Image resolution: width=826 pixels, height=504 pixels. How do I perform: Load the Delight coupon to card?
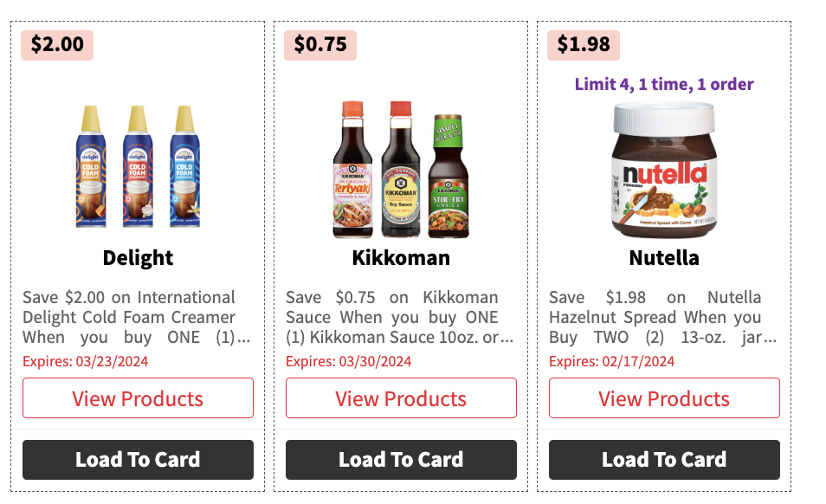click(x=138, y=459)
